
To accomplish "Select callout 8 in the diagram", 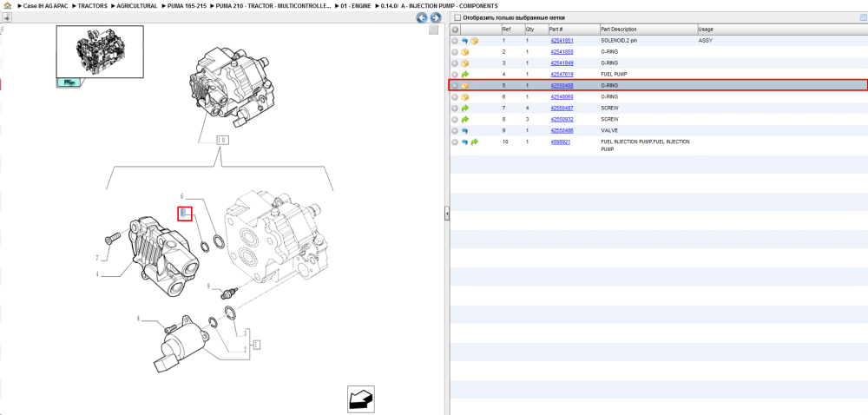I will click(140, 318).
